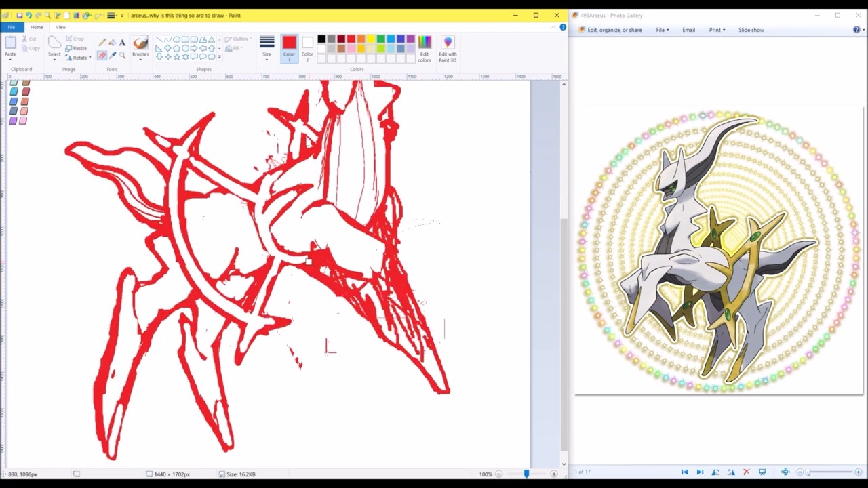Click the orange color swatch

tap(361, 39)
